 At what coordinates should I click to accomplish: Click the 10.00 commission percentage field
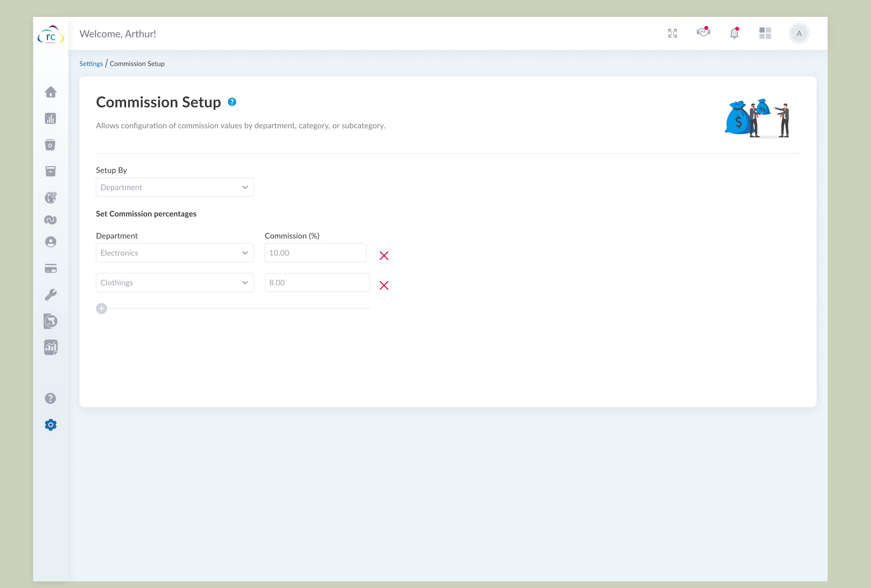[315, 253]
